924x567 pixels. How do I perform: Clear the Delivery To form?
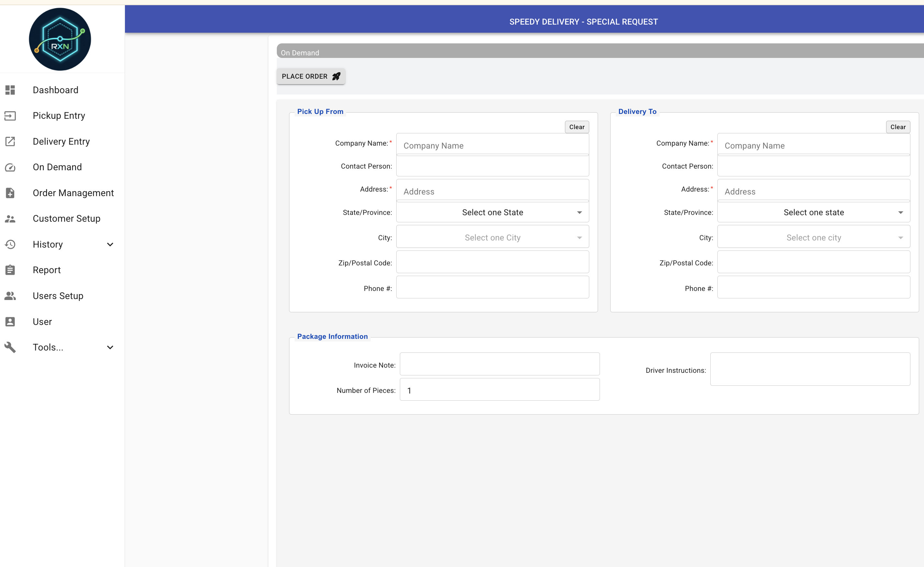pyautogui.click(x=898, y=127)
